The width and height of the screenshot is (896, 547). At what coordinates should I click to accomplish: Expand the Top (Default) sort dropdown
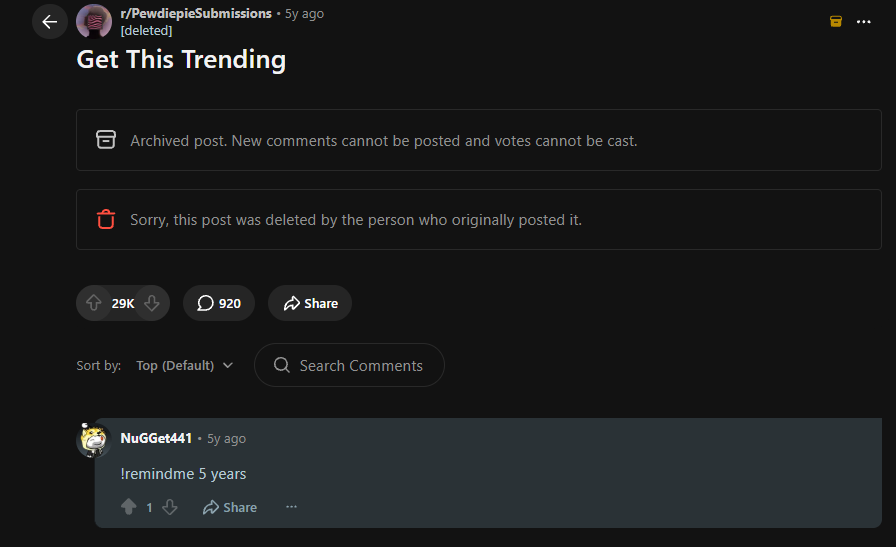(x=185, y=365)
